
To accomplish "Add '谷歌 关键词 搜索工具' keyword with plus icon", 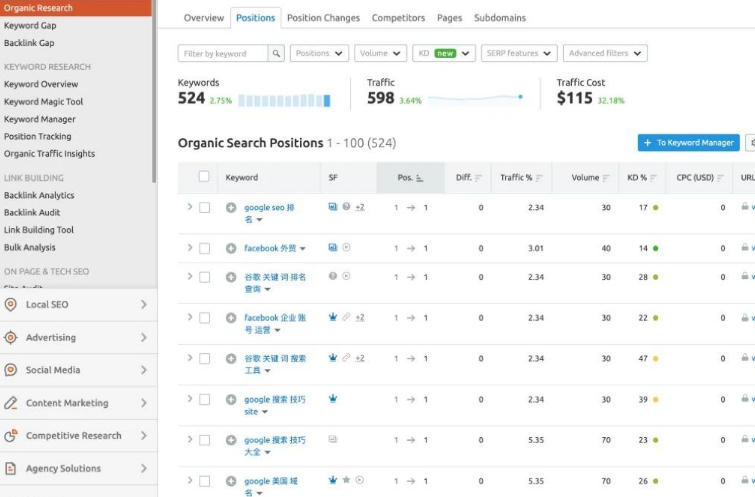I will (x=231, y=359).
